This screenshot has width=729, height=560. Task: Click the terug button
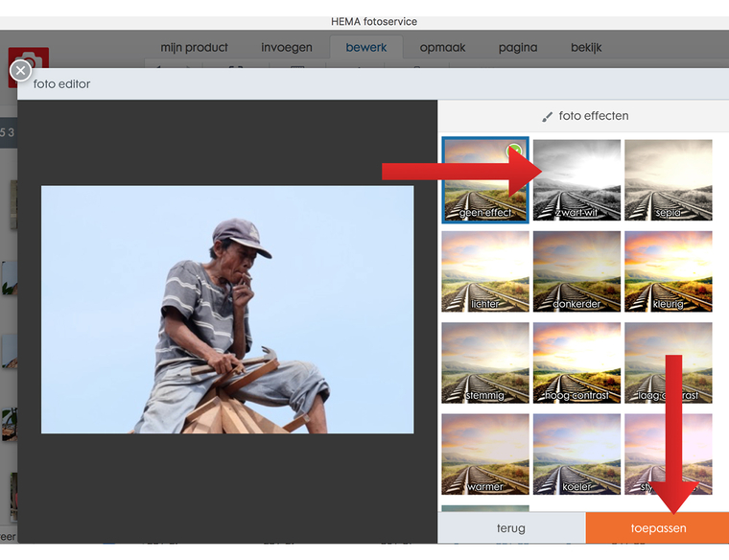(511, 528)
